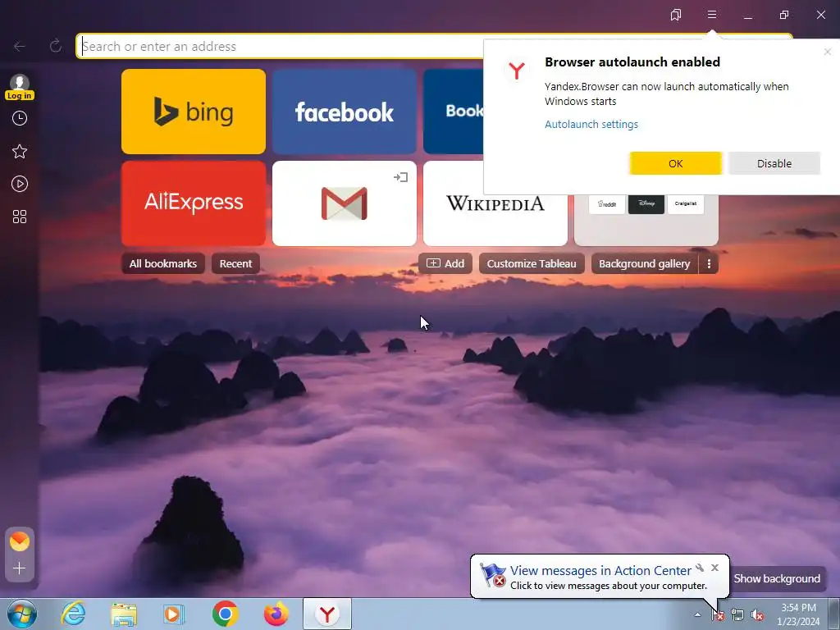This screenshot has width=840, height=630.
Task: Launch Firefox from the taskbar
Action: click(x=276, y=614)
